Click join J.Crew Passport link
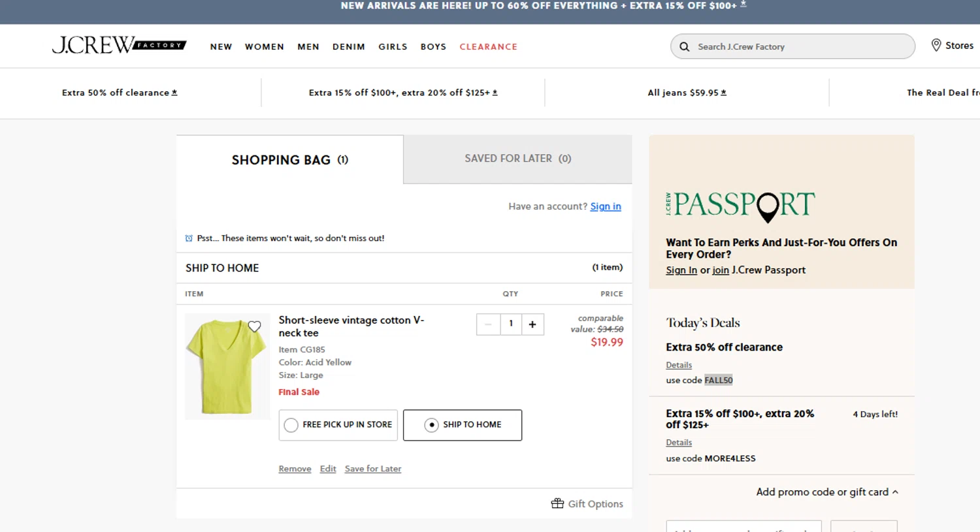Viewport: 980px width, 532px height. click(x=721, y=270)
